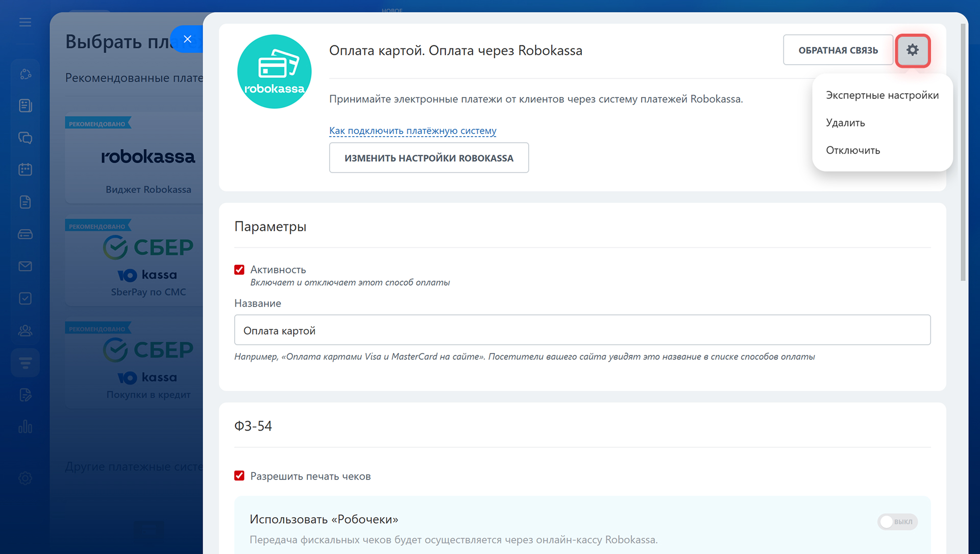Click Изменить настройки Robokassa button
The width and height of the screenshot is (980, 554).
[429, 158]
